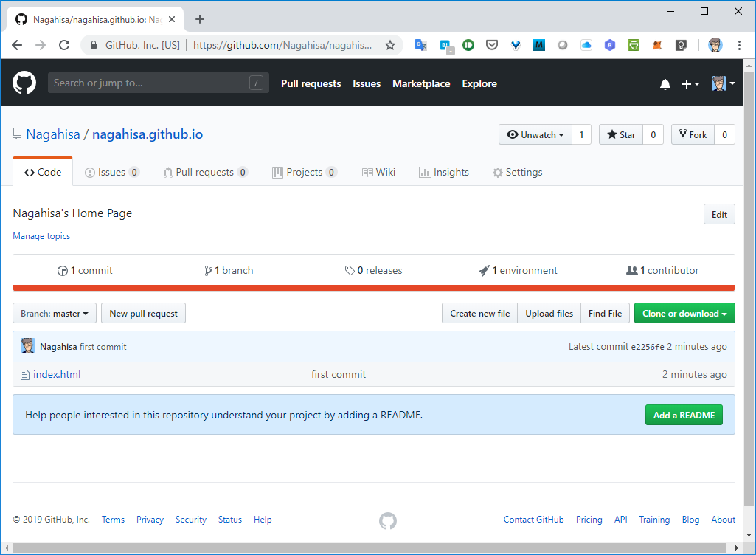Click the blue V-shaped extension icon

click(516, 45)
